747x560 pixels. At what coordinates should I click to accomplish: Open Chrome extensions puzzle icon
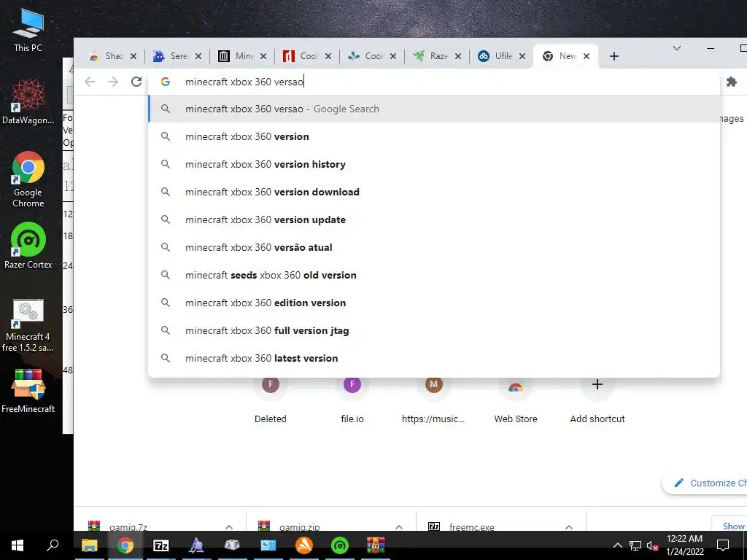tap(731, 82)
